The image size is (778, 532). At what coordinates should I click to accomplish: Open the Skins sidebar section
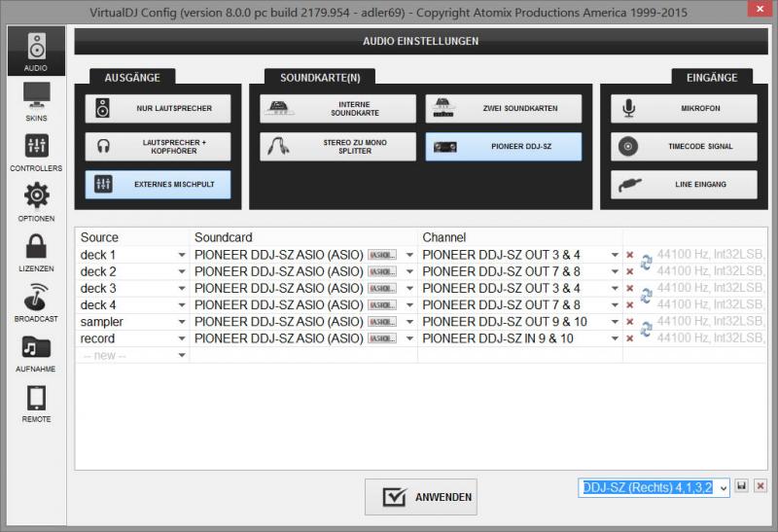point(36,102)
